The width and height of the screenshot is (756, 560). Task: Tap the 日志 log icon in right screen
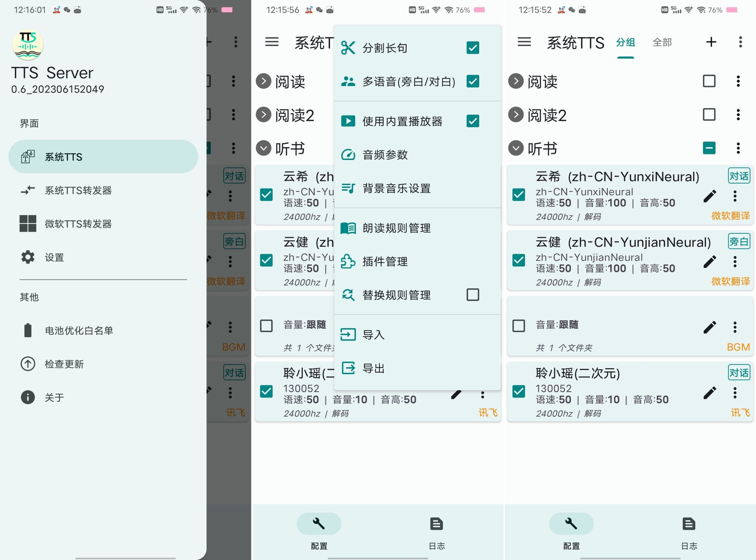click(689, 524)
